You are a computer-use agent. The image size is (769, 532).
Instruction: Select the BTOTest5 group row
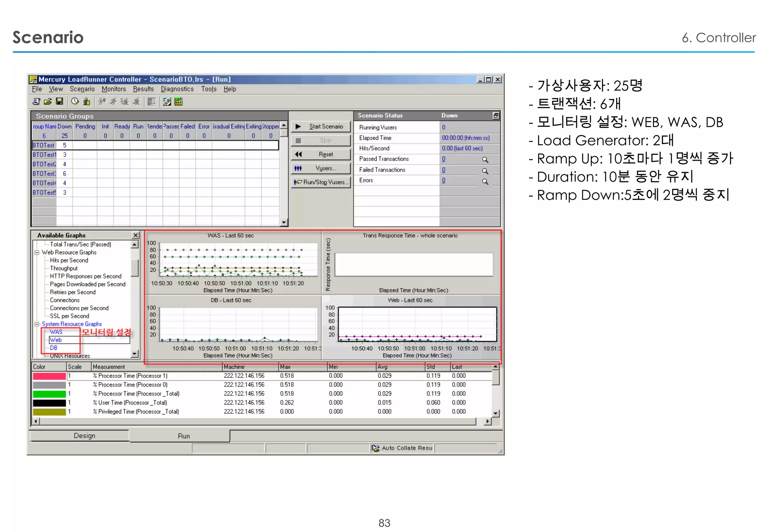pos(155,192)
